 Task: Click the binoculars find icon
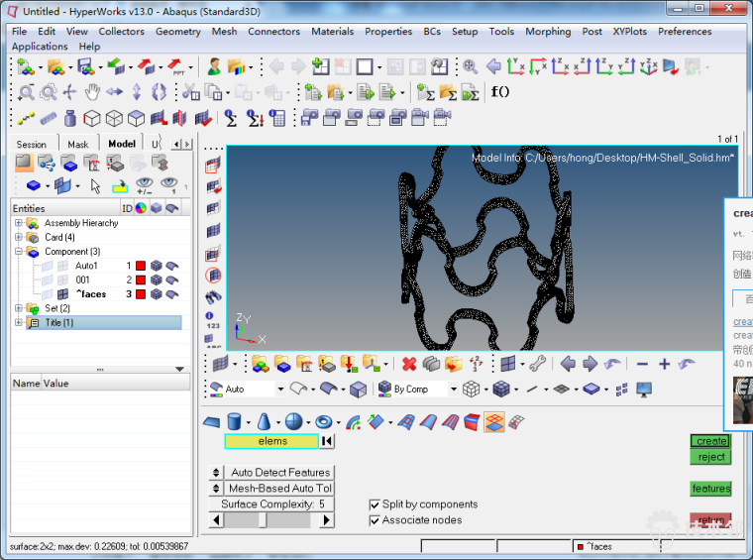click(213, 297)
